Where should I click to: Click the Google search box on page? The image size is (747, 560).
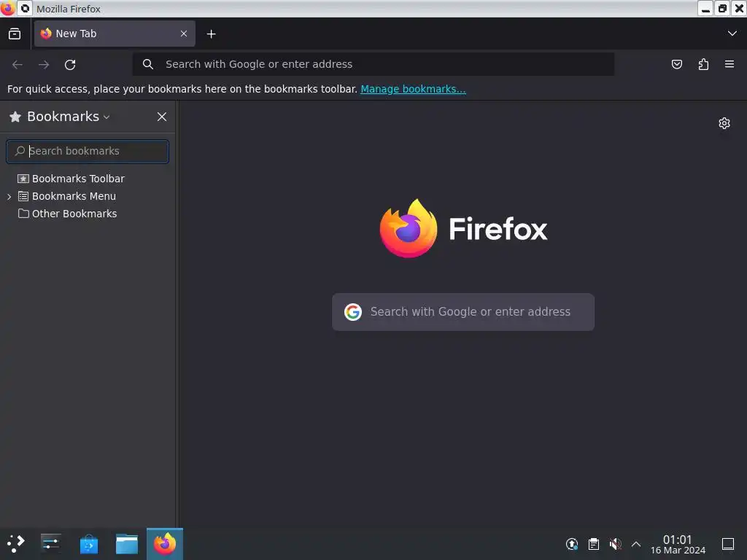pyautogui.click(x=463, y=312)
